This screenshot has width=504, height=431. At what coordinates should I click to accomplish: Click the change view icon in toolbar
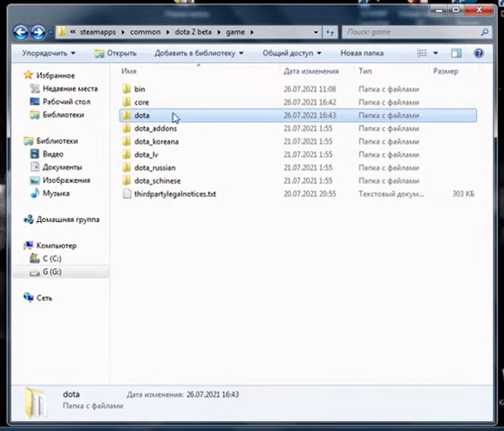(x=423, y=53)
